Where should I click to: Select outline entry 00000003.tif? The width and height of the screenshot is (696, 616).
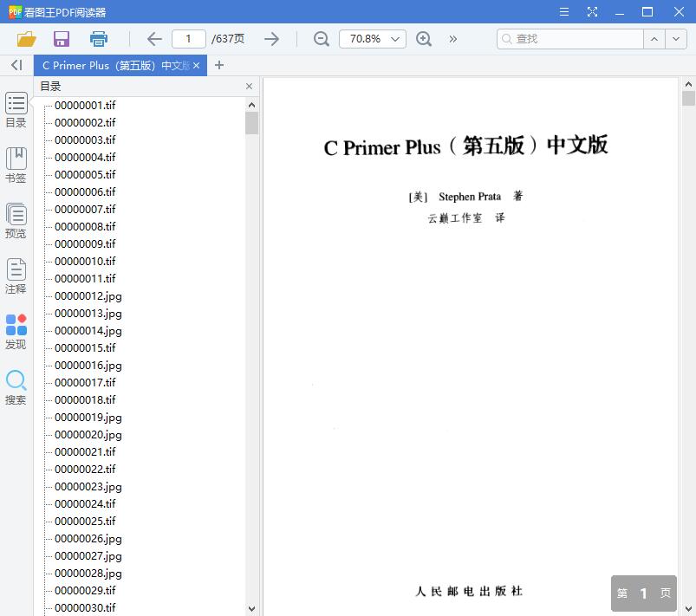click(85, 139)
